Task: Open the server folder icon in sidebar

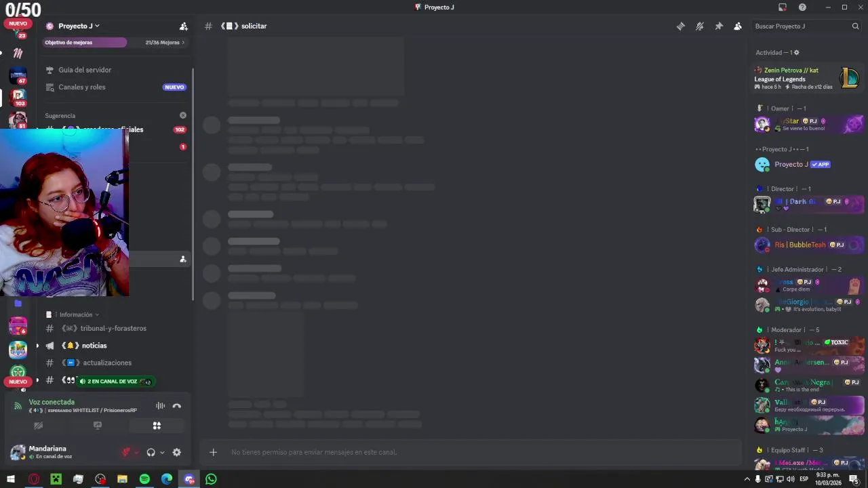Action: [18, 304]
